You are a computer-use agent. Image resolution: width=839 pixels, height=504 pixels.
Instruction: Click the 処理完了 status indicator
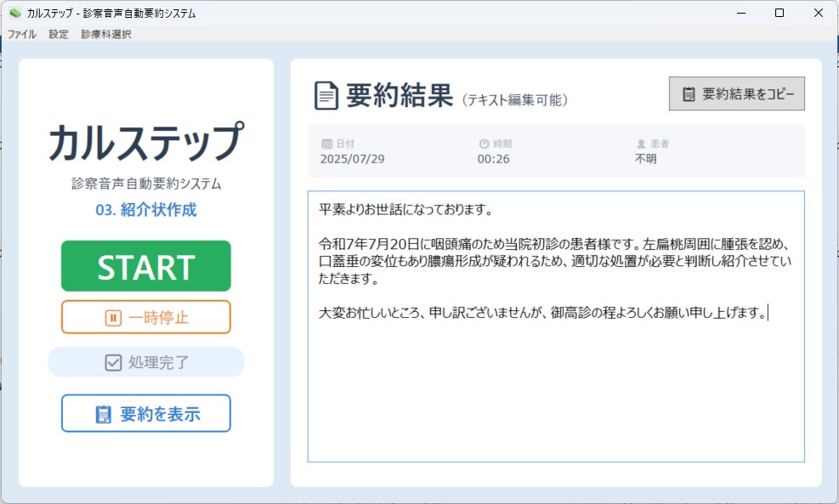point(146,362)
